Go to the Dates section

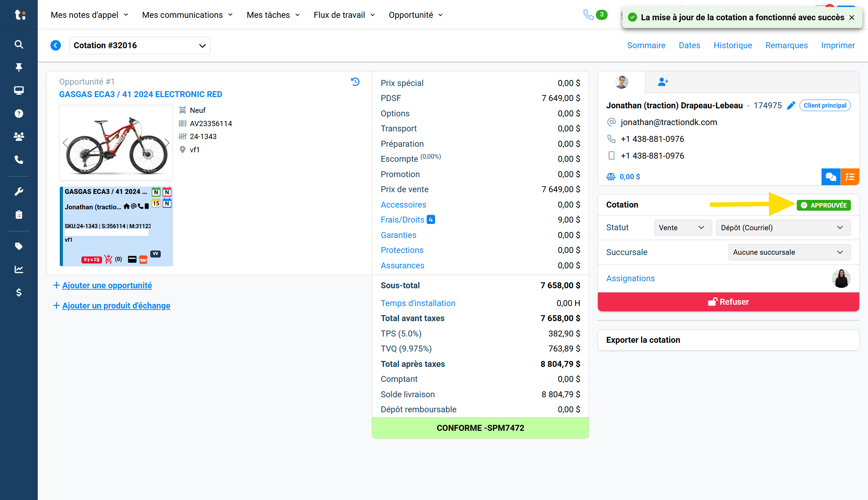[689, 45]
